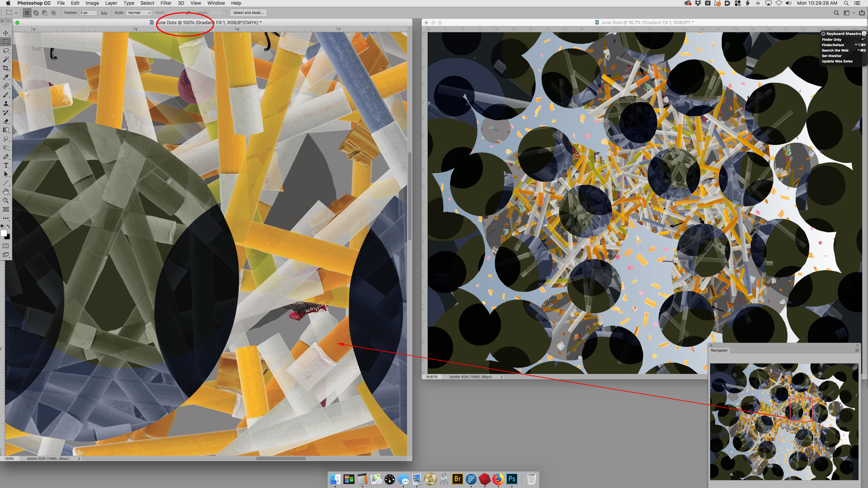Enable Add to selection mode
This screenshot has height=488, width=868.
click(36, 13)
